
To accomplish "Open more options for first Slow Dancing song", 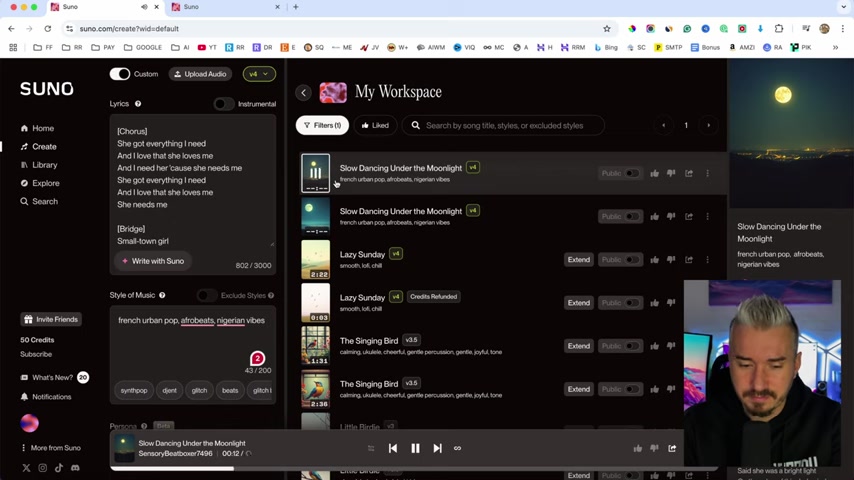I will tap(707, 173).
